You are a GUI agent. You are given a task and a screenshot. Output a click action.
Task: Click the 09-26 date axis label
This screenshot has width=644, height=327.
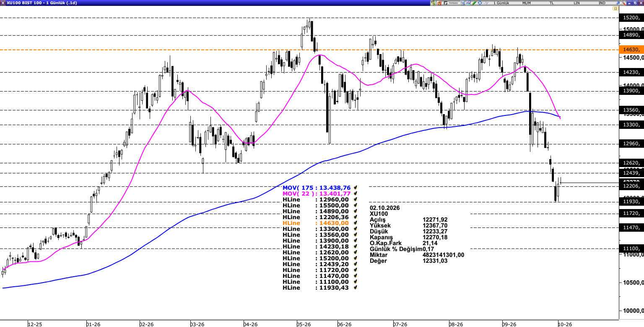(509, 324)
